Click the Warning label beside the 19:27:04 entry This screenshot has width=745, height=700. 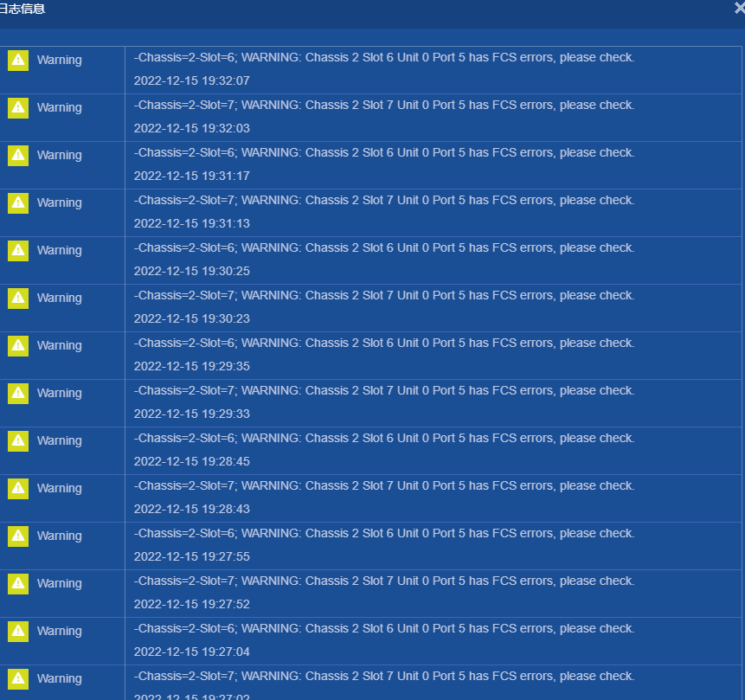click(60, 631)
